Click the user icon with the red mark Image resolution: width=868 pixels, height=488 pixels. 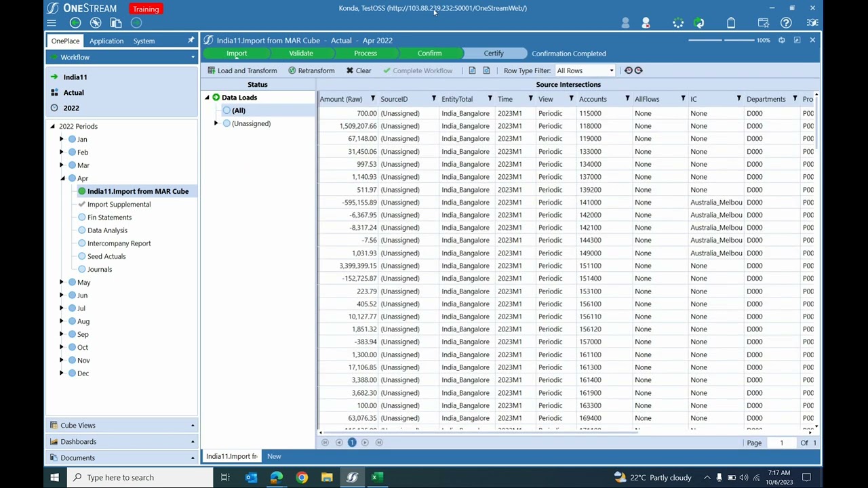point(646,23)
